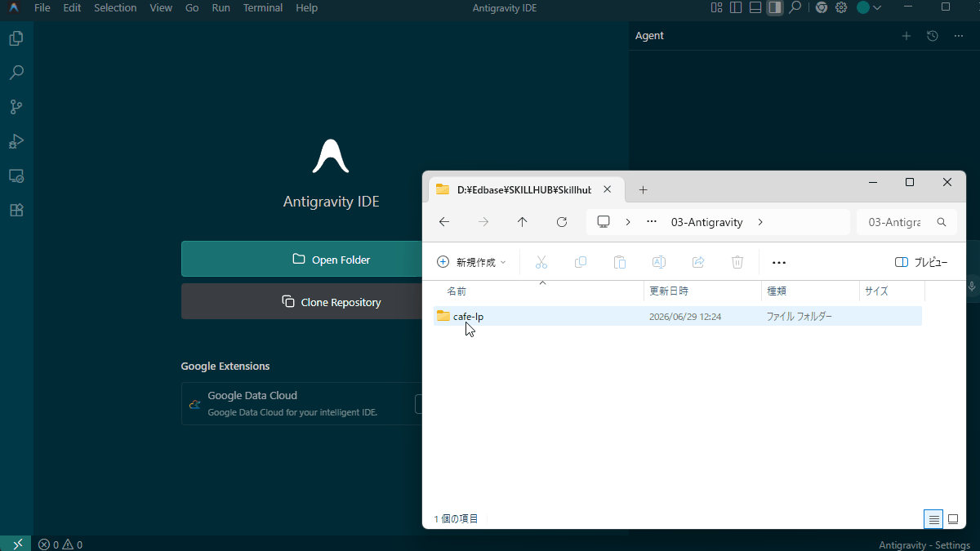Open the Selection menu

115,7
